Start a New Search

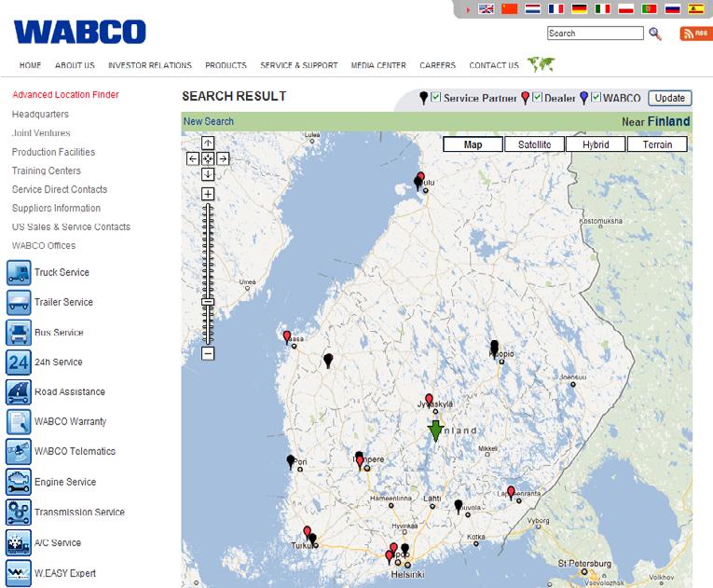(209, 121)
